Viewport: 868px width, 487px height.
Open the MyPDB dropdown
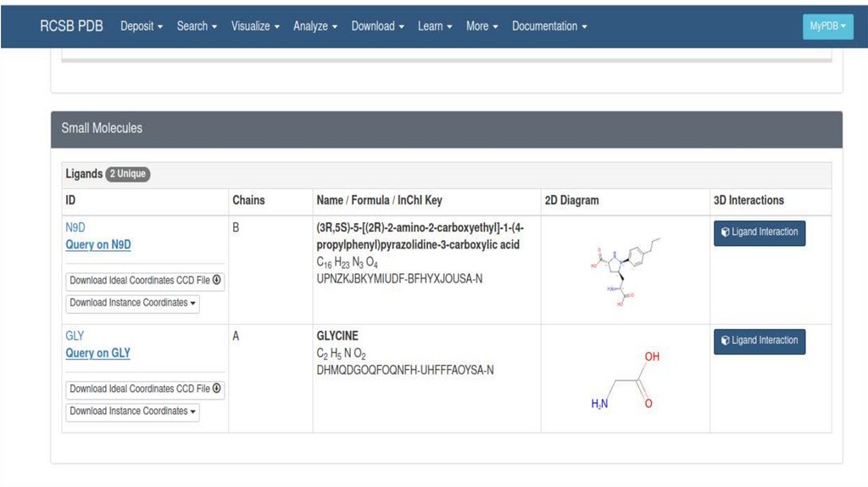(827, 26)
